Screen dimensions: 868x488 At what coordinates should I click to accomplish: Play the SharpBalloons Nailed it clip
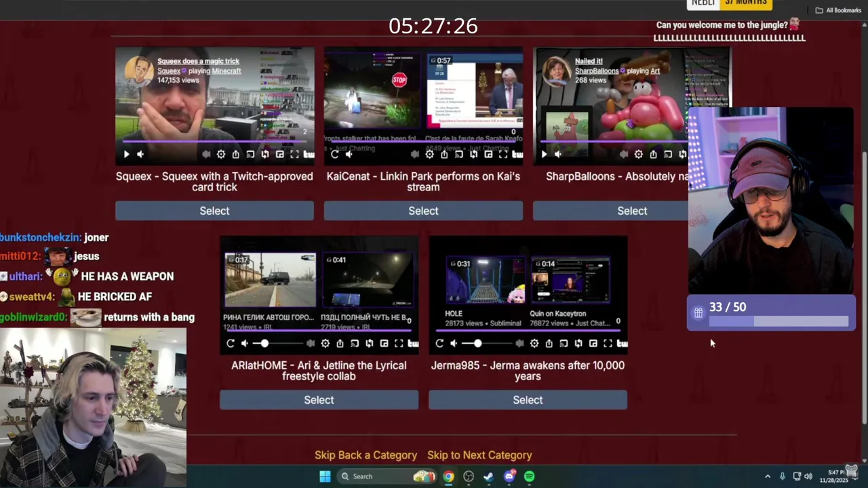(544, 155)
